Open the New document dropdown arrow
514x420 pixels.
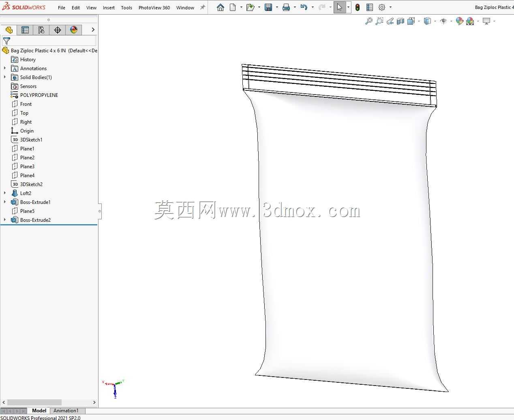[x=241, y=7]
